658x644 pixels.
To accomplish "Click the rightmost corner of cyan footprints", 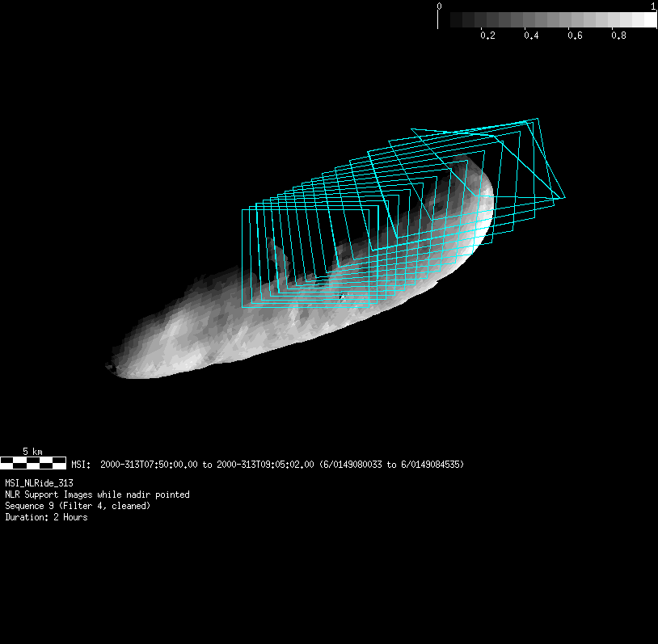I will (564, 197).
